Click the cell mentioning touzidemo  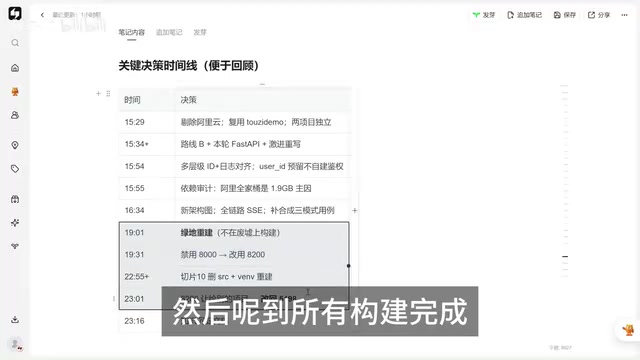pos(263,122)
